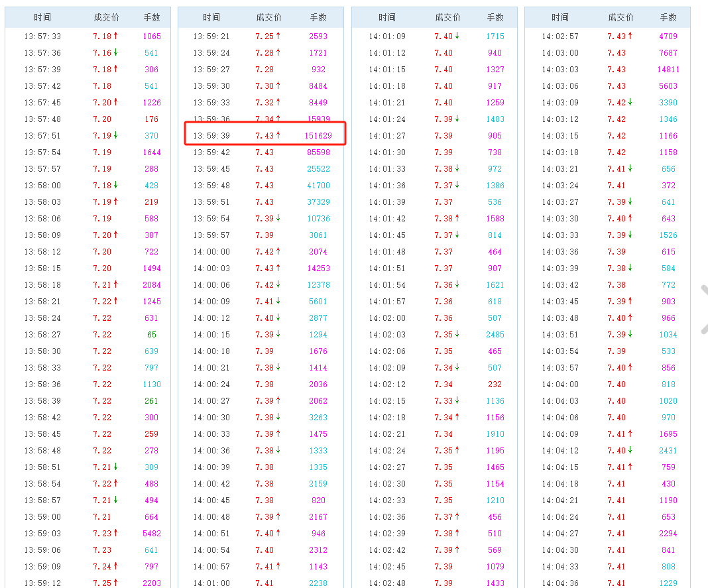Screen dimensions: 708x588
Task: Select volume 8484 in the 13:59:30 row
Action: point(318,86)
